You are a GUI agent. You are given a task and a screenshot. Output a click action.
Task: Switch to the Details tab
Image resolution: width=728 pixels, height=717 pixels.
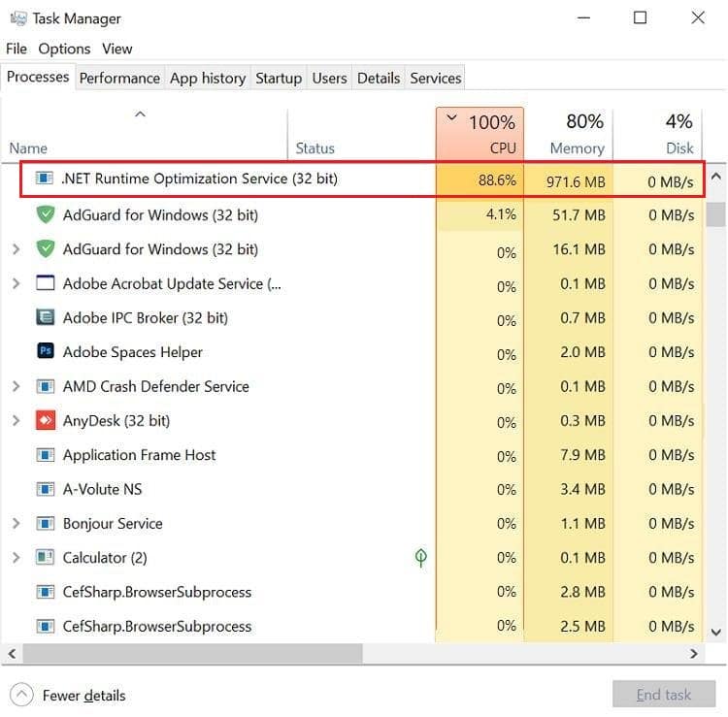point(379,78)
